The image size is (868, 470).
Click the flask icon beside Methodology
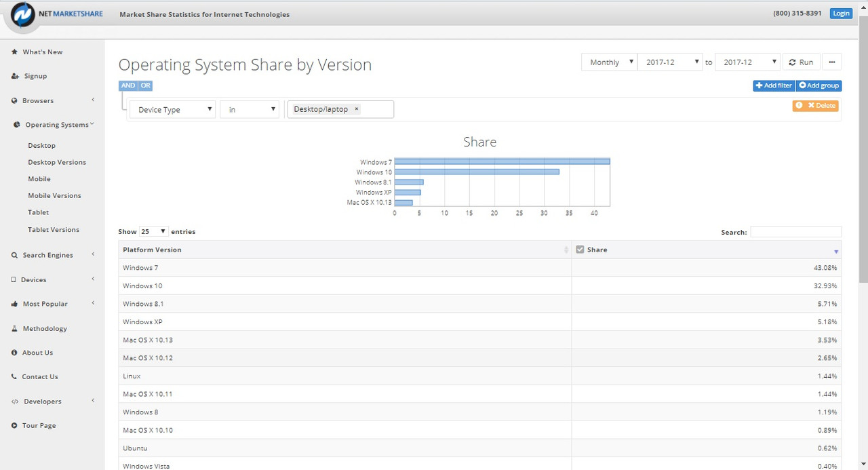click(x=15, y=328)
